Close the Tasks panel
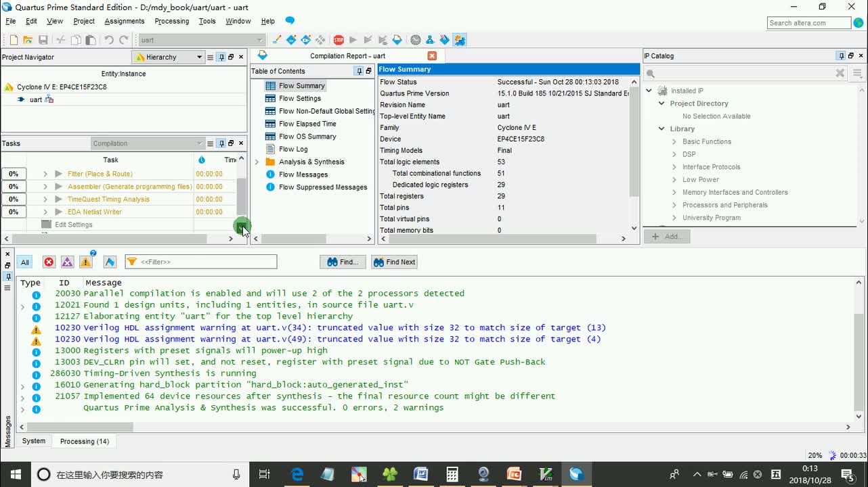The image size is (868, 487). [x=241, y=143]
